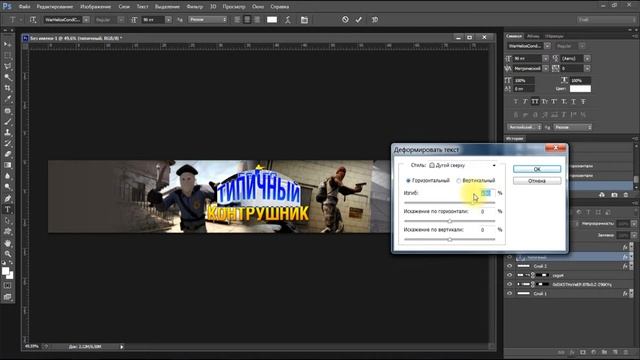Click the vertical distortion slider handle
The width and height of the screenshot is (640, 360).
(x=449, y=240)
